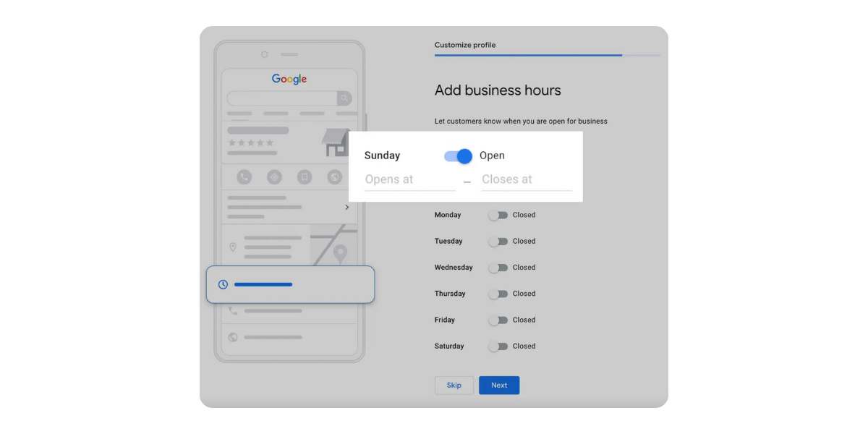Skip adding business hours
This screenshot has width=868, height=434.
point(454,385)
